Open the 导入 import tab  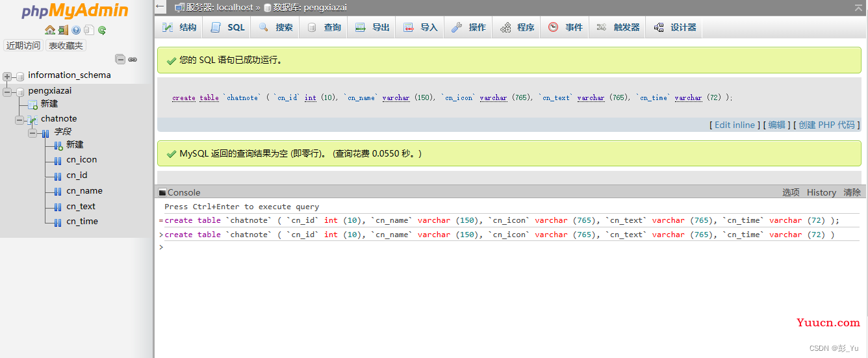click(420, 27)
